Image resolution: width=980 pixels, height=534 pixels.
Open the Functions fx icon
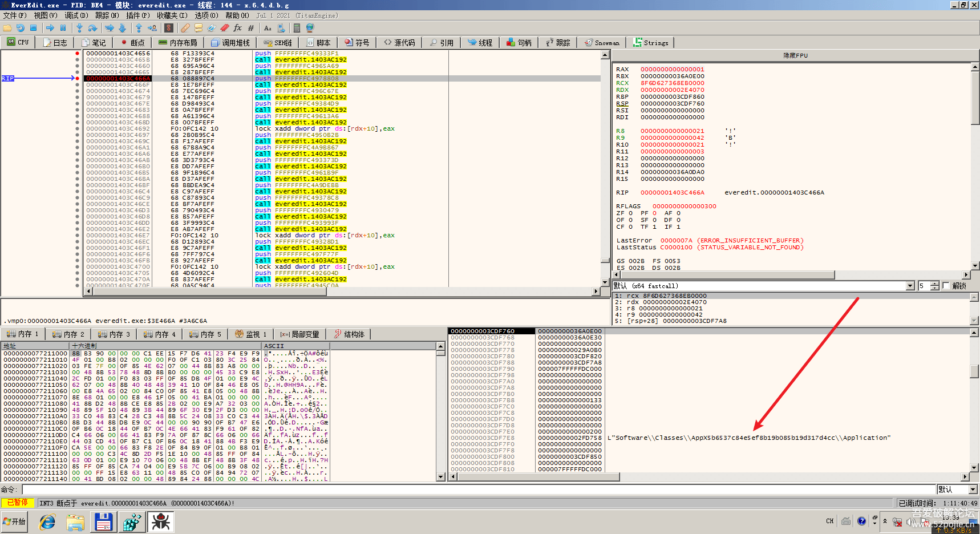point(238,28)
